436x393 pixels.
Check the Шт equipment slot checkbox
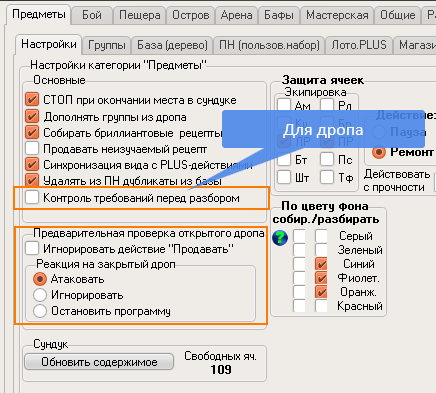(284, 177)
